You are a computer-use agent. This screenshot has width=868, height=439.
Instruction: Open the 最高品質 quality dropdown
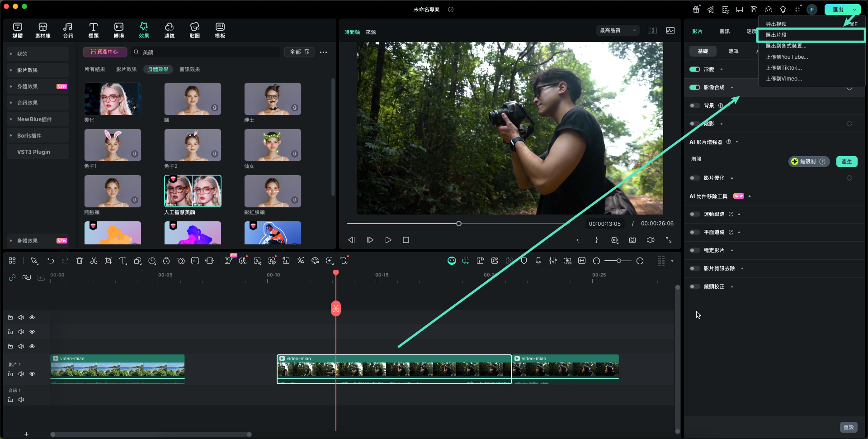point(618,30)
